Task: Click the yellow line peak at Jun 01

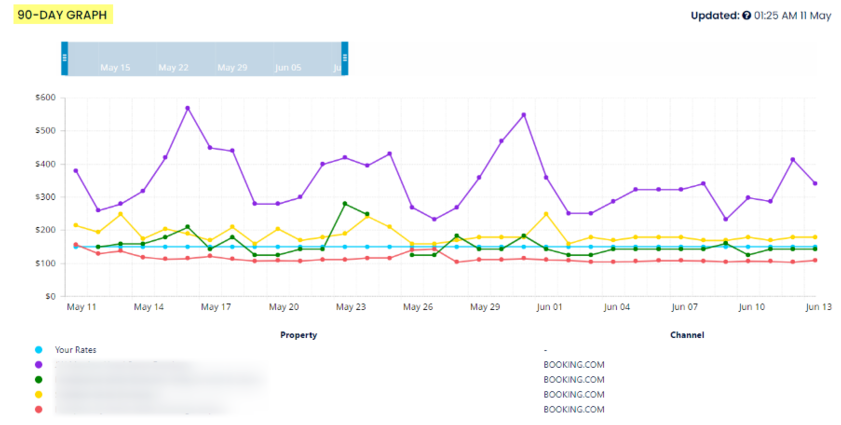Action: point(546,214)
